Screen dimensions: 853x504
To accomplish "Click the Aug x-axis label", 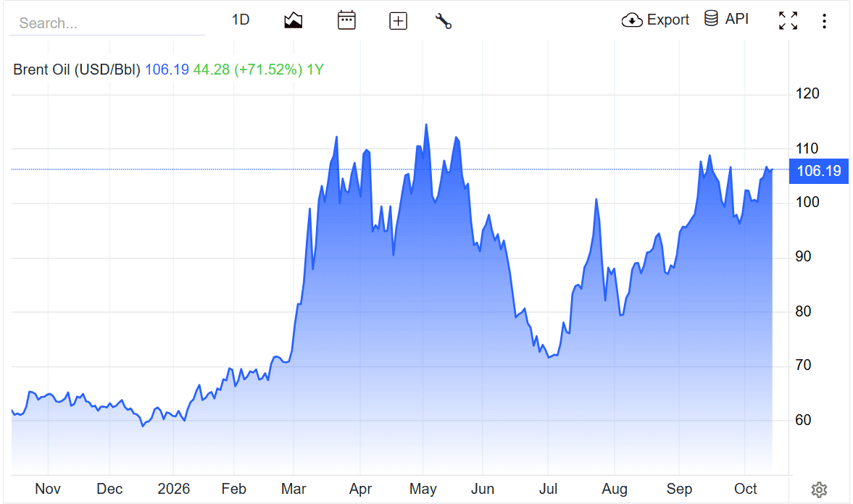I will [x=615, y=489].
